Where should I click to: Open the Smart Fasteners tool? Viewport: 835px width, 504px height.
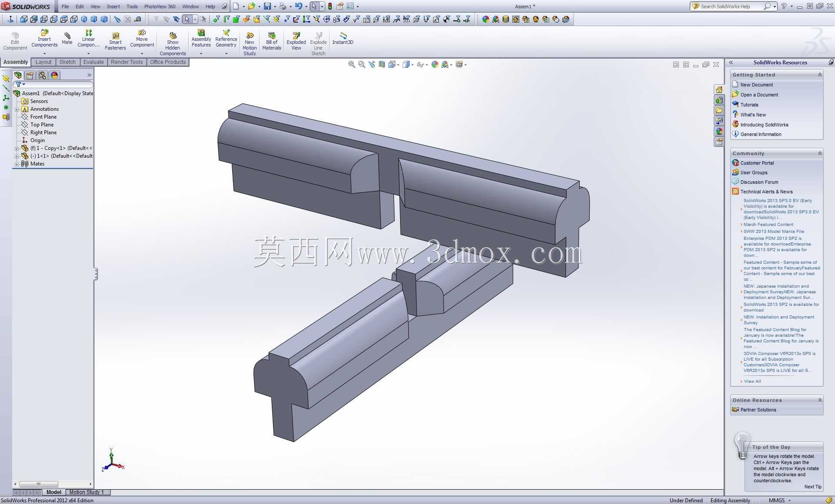click(x=115, y=41)
